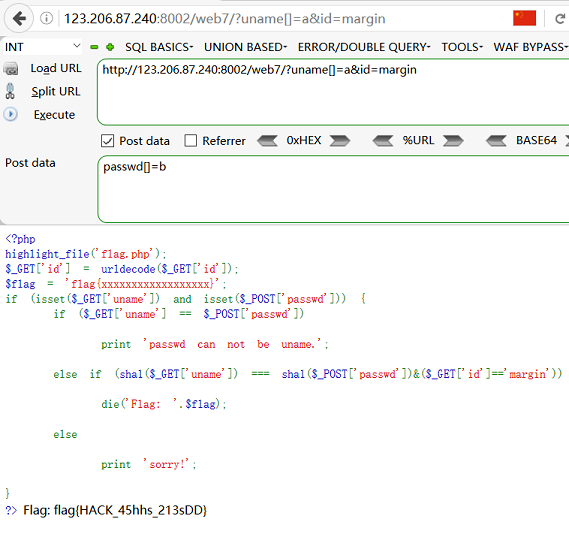The image size is (569, 534).
Task: Expand the UNION BASED menu
Action: (245, 47)
